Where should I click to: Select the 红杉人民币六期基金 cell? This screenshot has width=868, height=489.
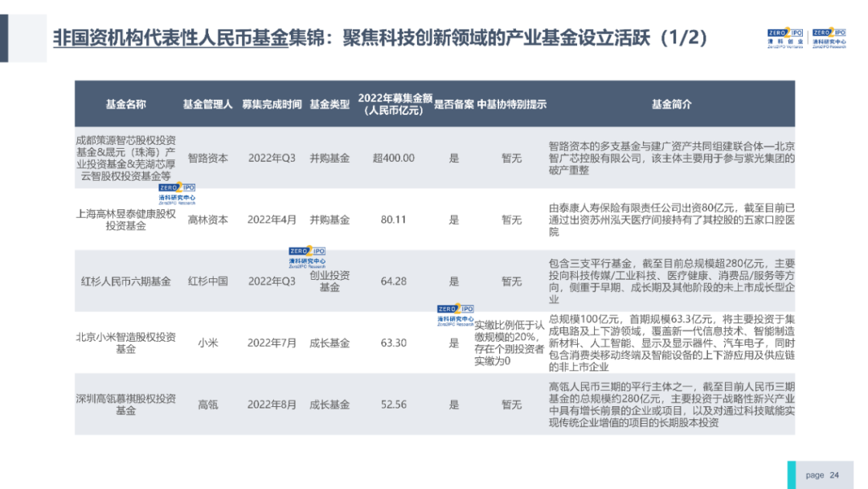pos(125,281)
